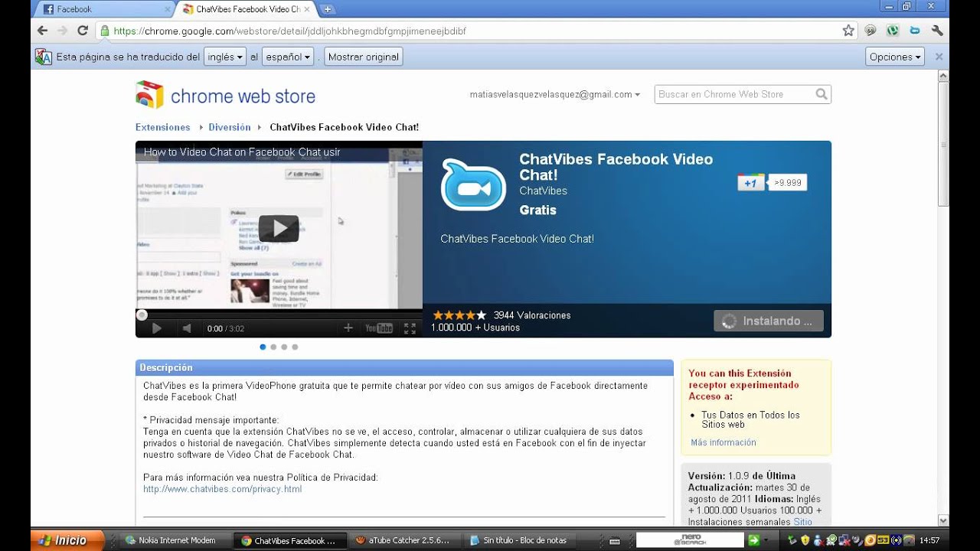Image resolution: width=980 pixels, height=551 pixels.
Task: Click the Google +1 button
Action: pyautogui.click(x=750, y=183)
